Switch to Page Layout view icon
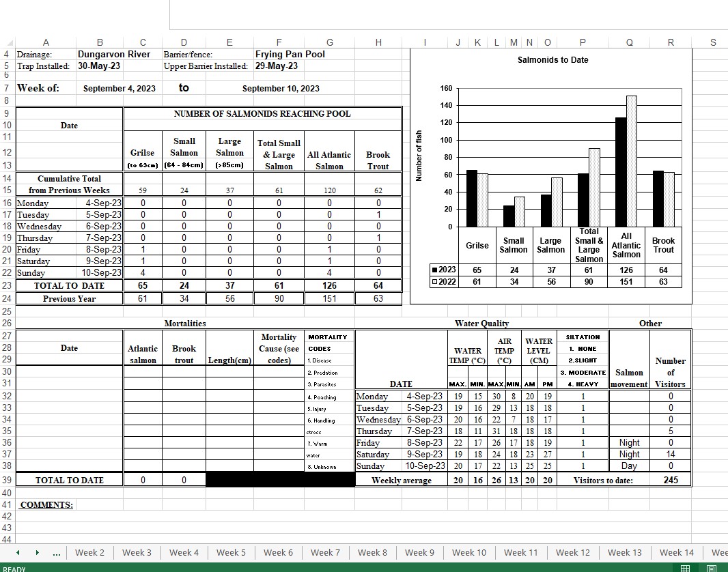The image size is (728, 572). [x=711, y=569]
